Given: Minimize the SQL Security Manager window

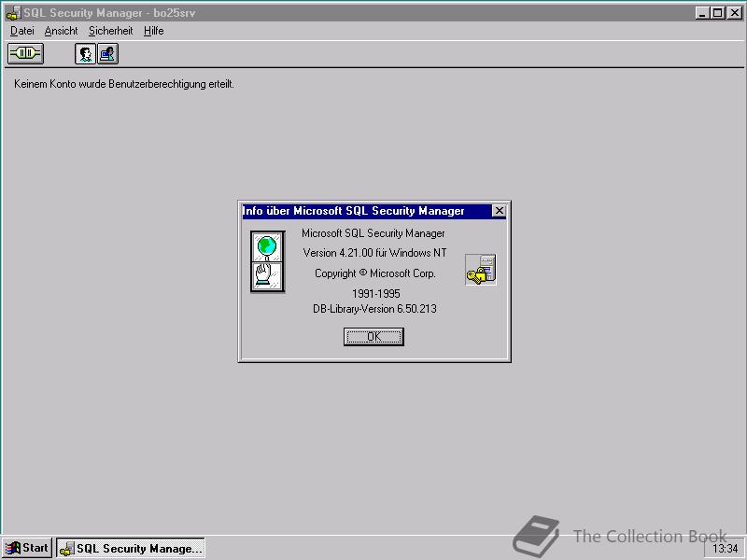Looking at the screenshot, I should point(702,13).
